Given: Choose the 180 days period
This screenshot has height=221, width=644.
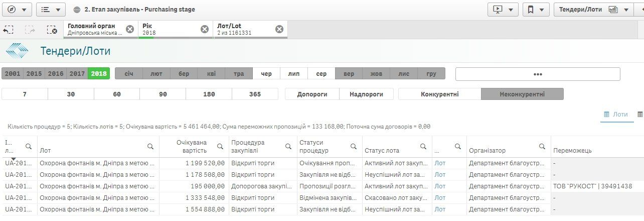Looking at the screenshot, I should coord(209,94).
